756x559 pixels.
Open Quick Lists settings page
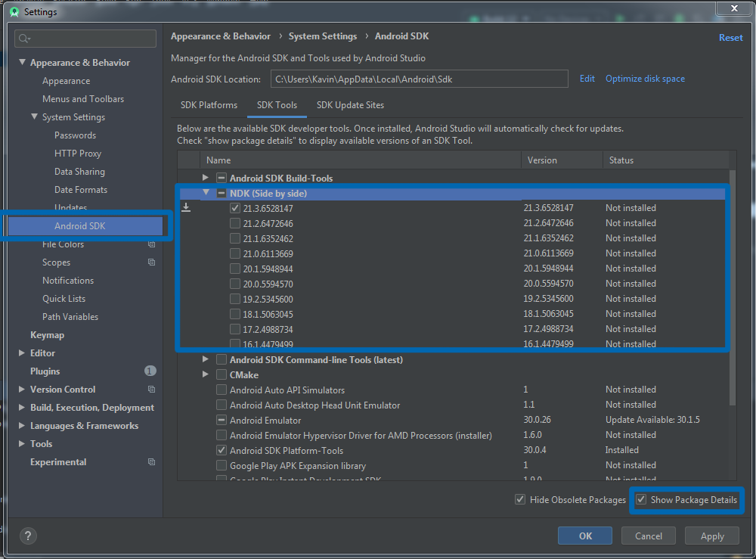pyautogui.click(x=64, y=299)
